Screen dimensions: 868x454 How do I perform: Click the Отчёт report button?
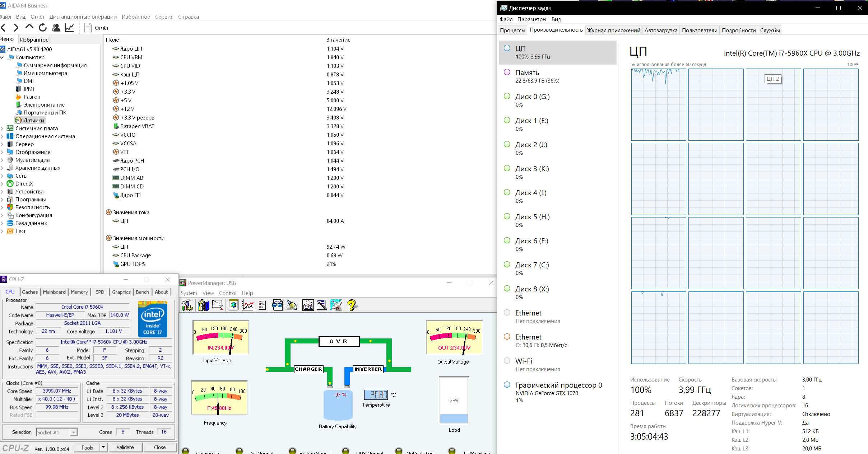97,28
